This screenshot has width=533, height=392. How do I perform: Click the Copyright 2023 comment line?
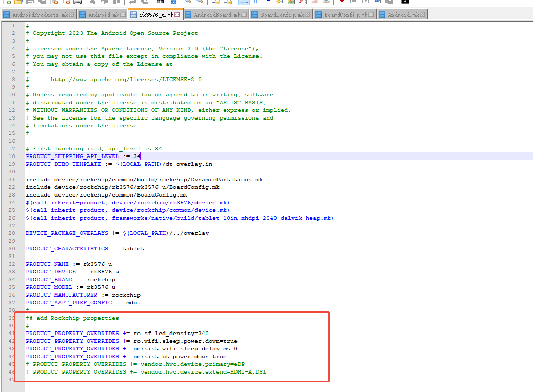pos(112,33)
